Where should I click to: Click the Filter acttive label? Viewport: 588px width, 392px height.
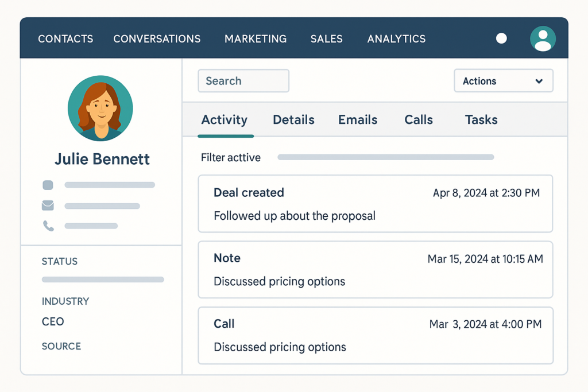(231, 157)
